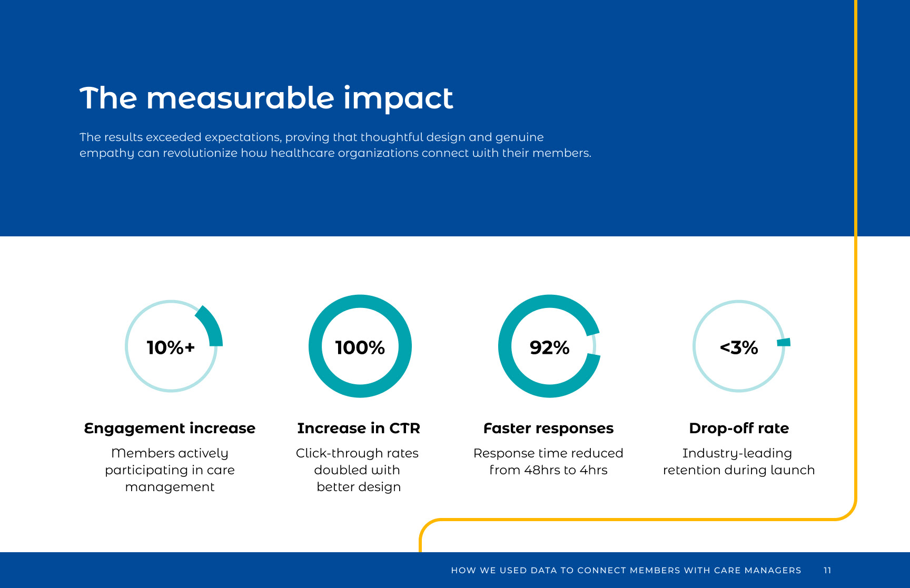The height and width of the screenshot is (588, 910).
Task: Click the <3% value in the last donut
Action: pyautogui.click(x=739, y=347)
